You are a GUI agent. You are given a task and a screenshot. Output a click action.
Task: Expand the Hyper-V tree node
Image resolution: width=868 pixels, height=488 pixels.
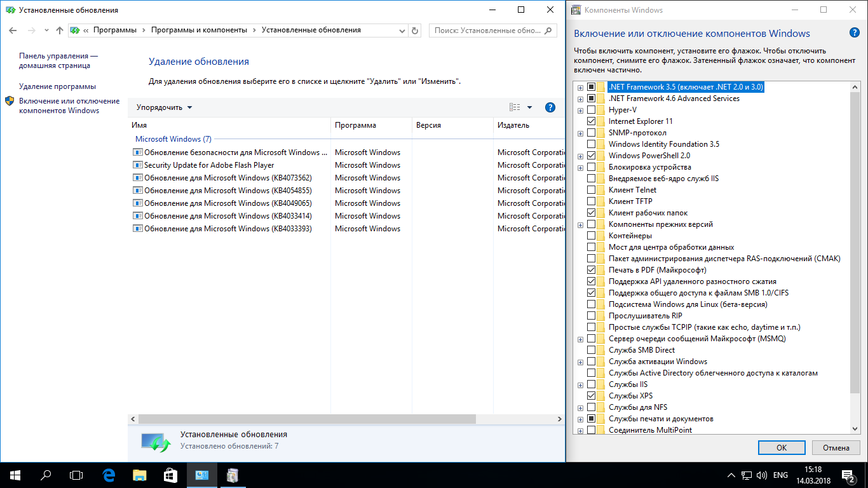[580, 111]
